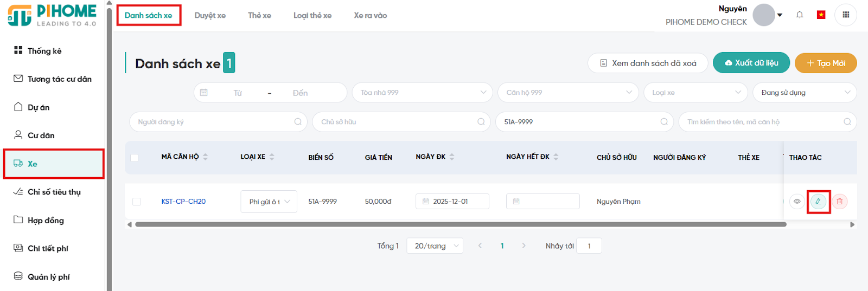
Task: Open the notification bell
Action: click(x=799, y=15)
